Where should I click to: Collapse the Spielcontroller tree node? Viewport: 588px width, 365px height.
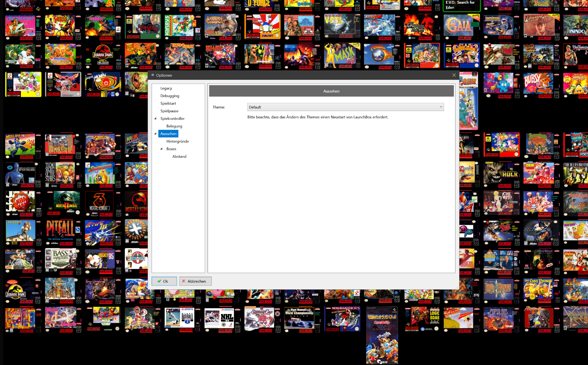click(x=155, y=119)
